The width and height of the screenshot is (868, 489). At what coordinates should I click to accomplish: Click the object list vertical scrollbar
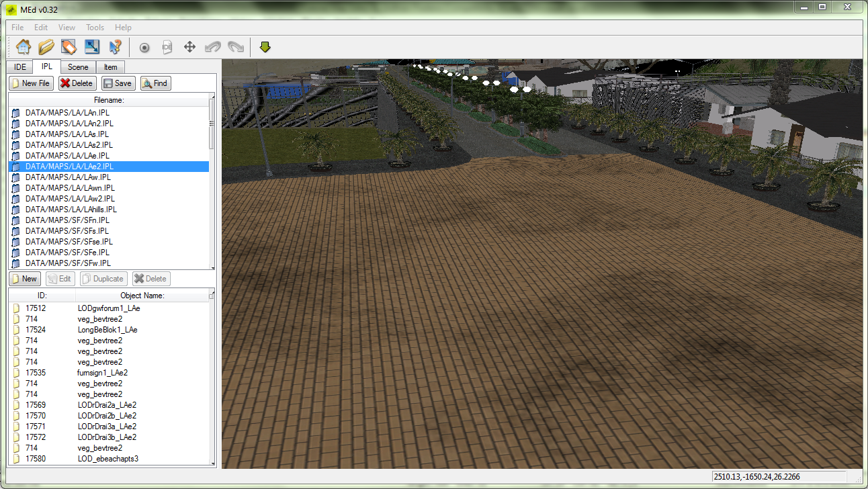coord(212,378)
